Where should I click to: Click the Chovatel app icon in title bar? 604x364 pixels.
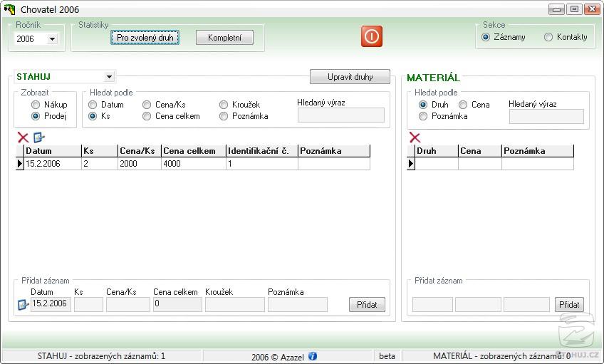(10, 9)
